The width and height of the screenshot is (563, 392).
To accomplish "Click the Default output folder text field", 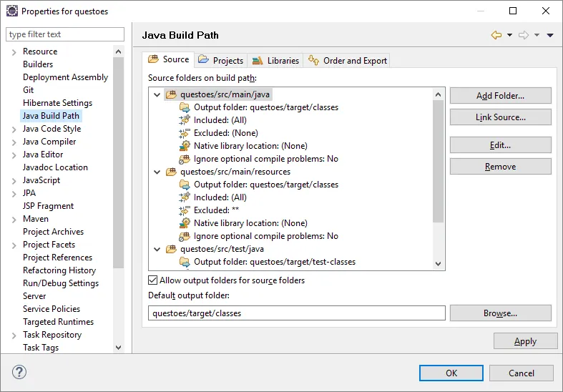I will point(296,313).
